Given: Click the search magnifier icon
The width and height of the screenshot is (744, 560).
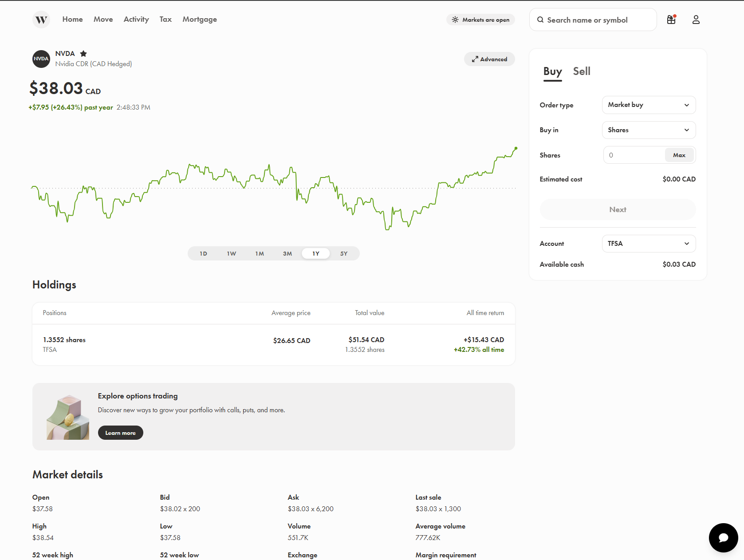Looking at the screenshot, I should pos(540,20).
